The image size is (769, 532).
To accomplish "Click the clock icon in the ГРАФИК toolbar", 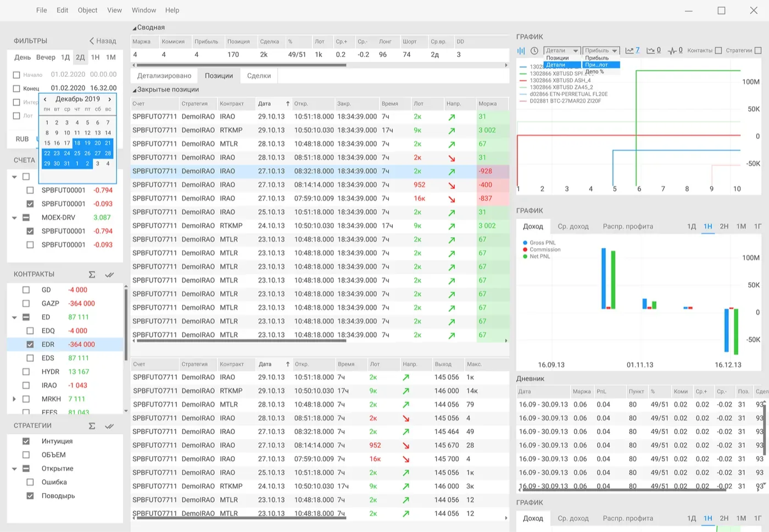I will click(x=534, y=51).
